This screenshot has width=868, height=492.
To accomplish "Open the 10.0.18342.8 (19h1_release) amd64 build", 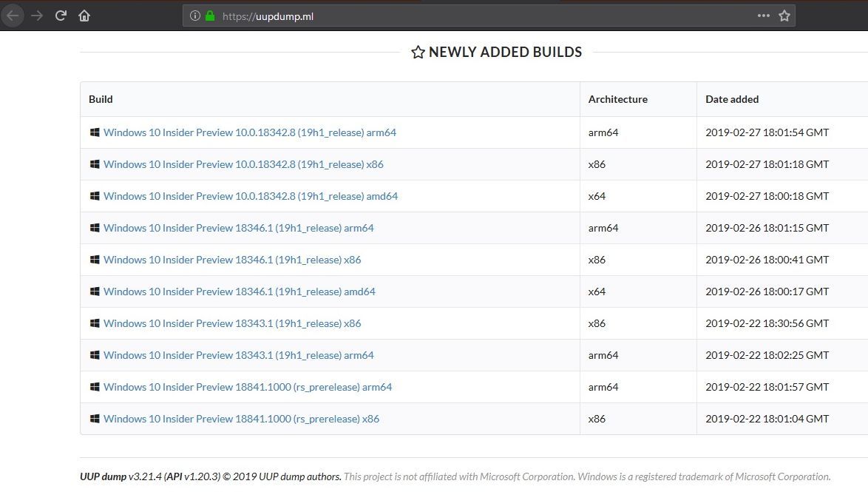I will pos(251,196).
